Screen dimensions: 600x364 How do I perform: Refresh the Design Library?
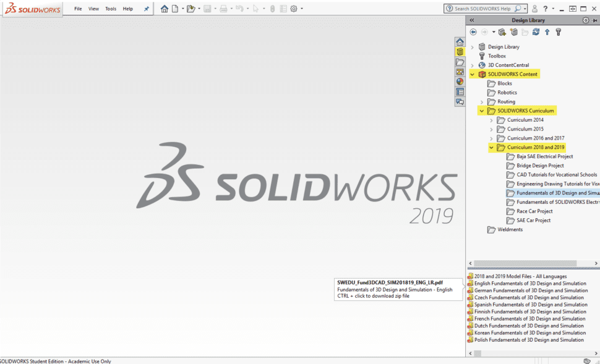pos(536,32)
